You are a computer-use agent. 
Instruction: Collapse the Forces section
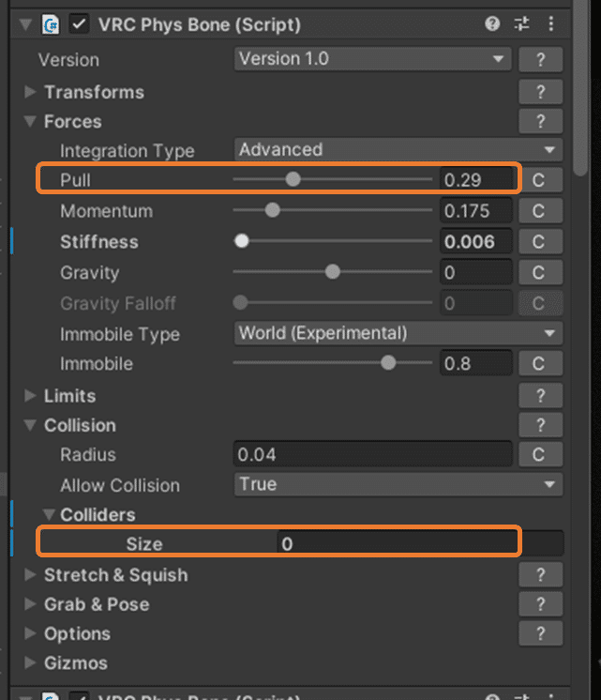coord(30,121)
